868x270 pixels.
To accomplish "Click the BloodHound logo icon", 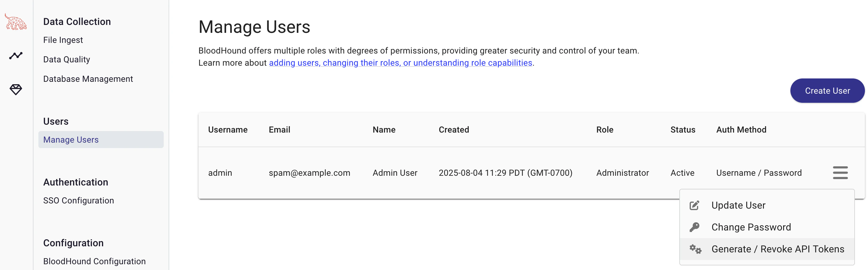I will click(16, 22).
